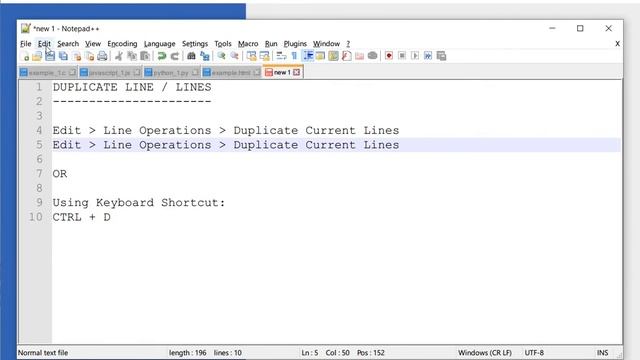Click the Paste toolbar icon
The image size is (640, 360).
click(145, 56)
